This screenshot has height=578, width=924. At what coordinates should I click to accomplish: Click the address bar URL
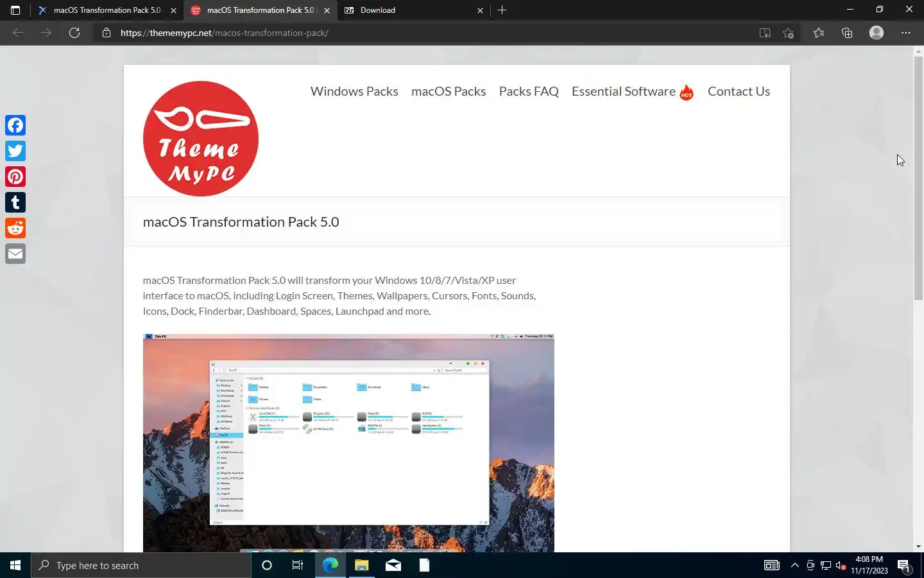click(225, 33)
